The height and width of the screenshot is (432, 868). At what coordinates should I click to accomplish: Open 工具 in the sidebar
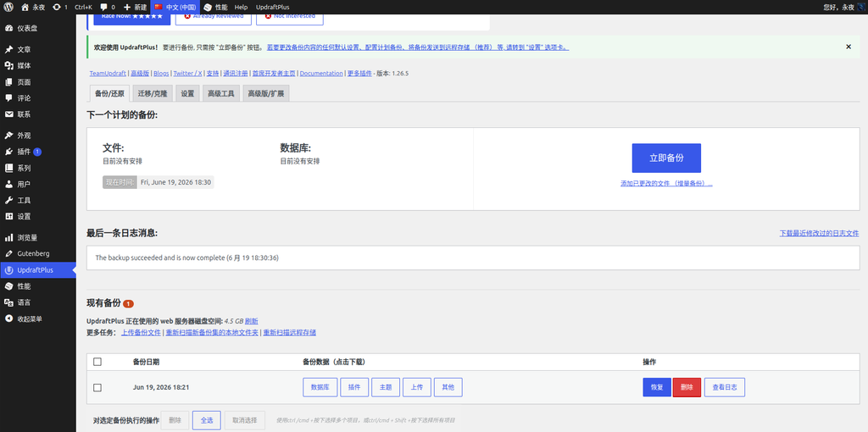(x=37, y=200)
